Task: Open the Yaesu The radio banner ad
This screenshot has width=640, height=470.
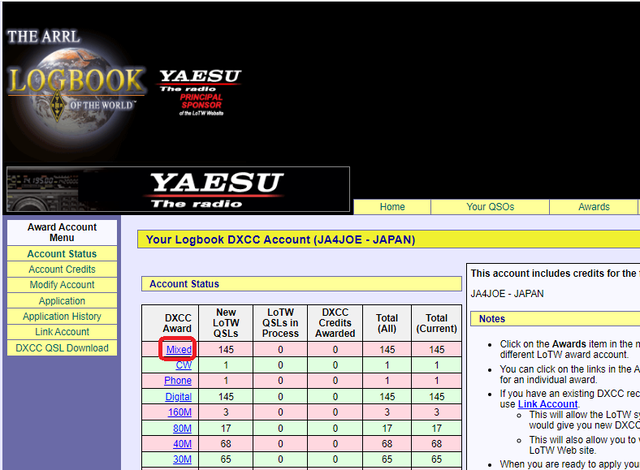Action: 178,189
